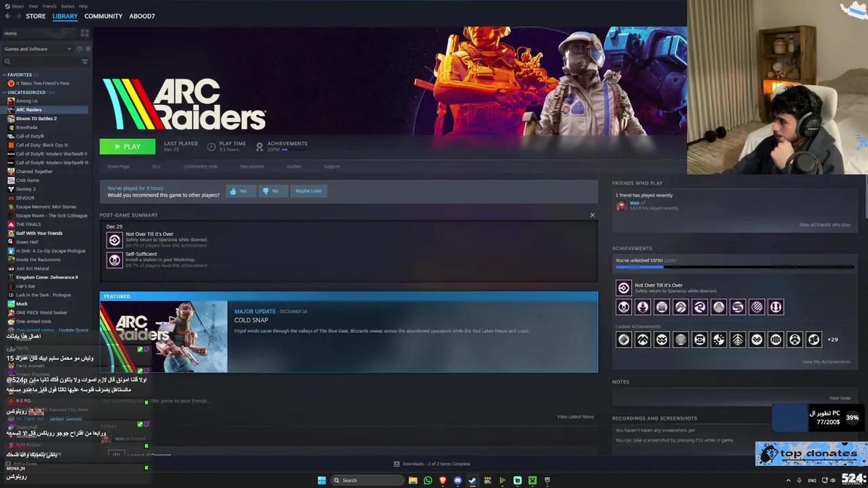Viewport: 868px width, 488px height.
Task: Open View all friends who play
Action: 825,225
